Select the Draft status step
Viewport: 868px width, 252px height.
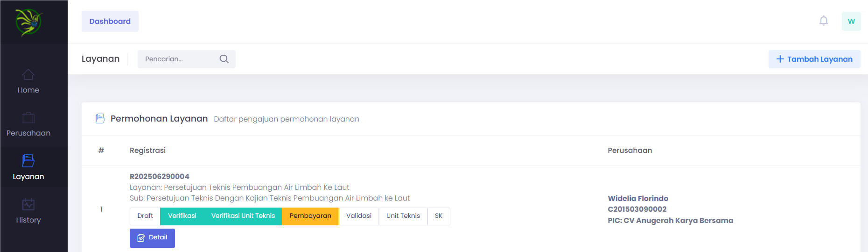pos(145,216)
